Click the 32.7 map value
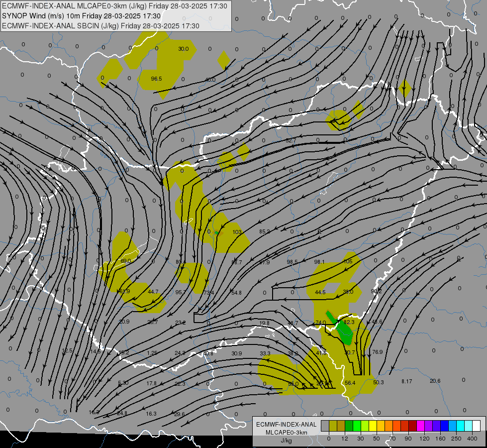Image resolution: width=487 pixels, height=448 pixels. coord(291,140)
